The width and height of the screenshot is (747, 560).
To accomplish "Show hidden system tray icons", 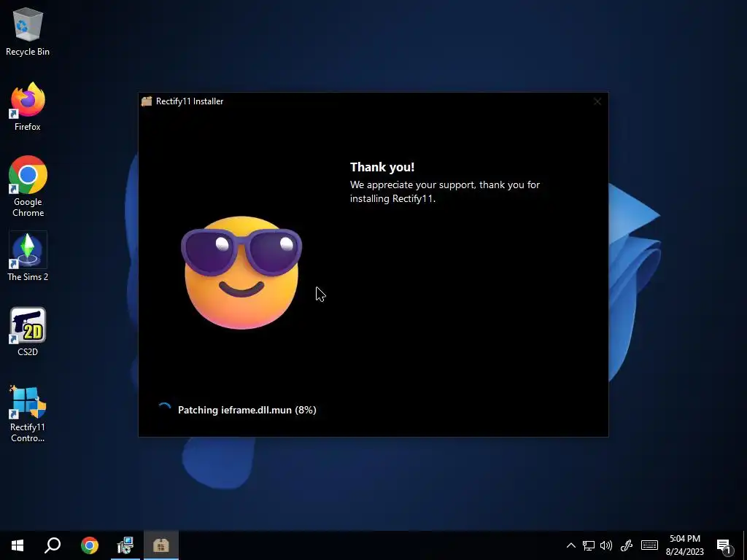I will pyautogui.click(x=570, y=545).
